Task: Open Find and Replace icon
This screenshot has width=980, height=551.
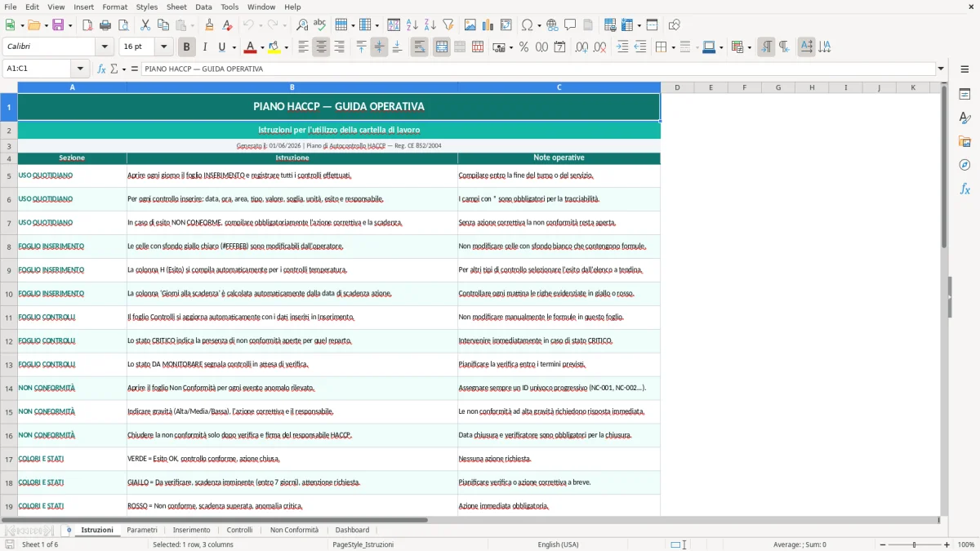Action: pyautogui.click(x=302, y=25)
